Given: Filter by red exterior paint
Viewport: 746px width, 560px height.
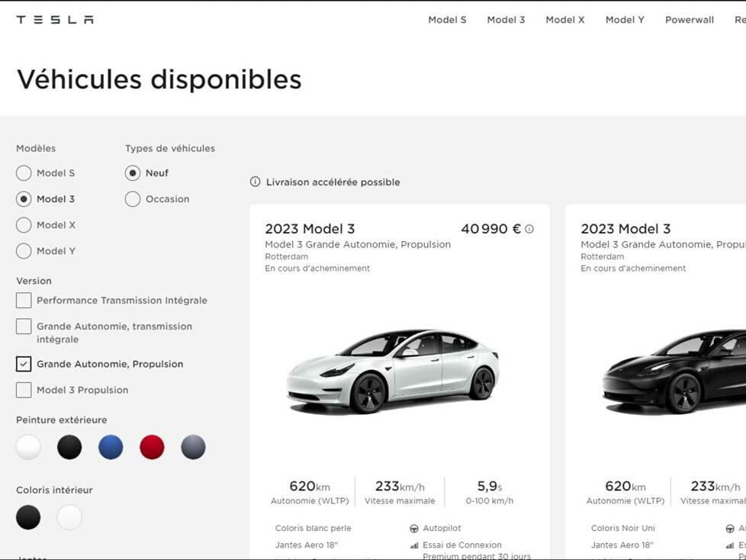Looking at the screenshot, I should click(x=153, y=447).
